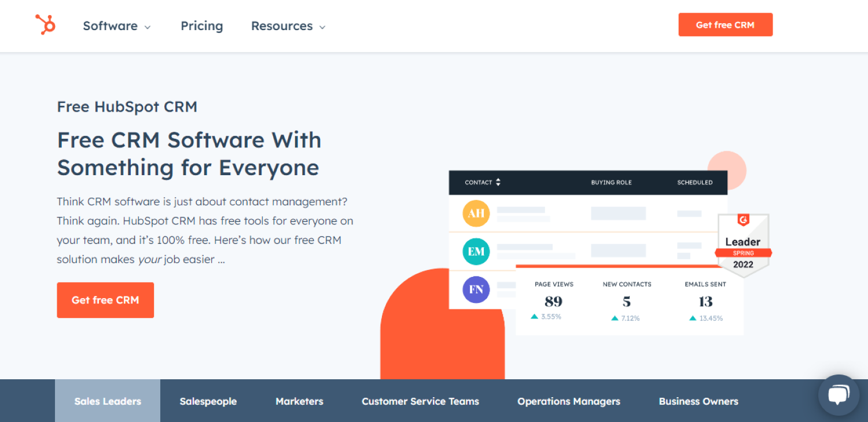Switch to the Marketers tab
868x422 pixels.
tap(299, 401)
